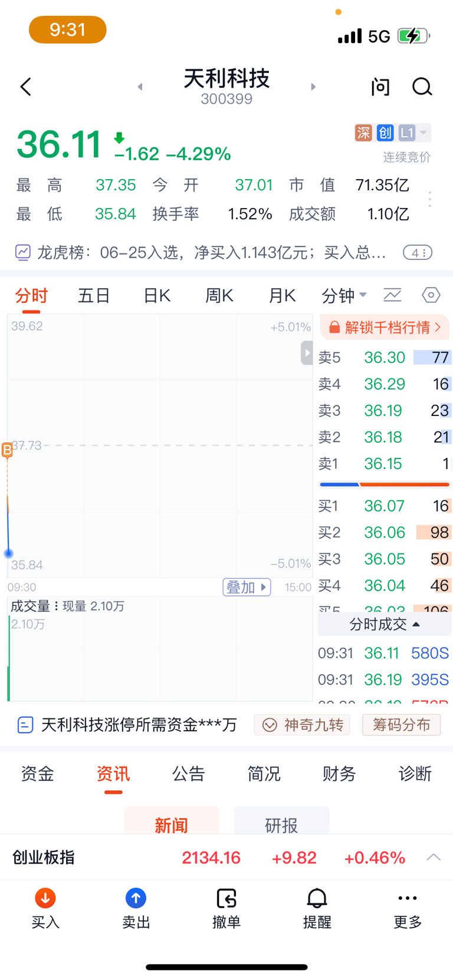453x980 pixels.
Task: Tap the buy-sell ratio bar
Action: coord(385,484)
